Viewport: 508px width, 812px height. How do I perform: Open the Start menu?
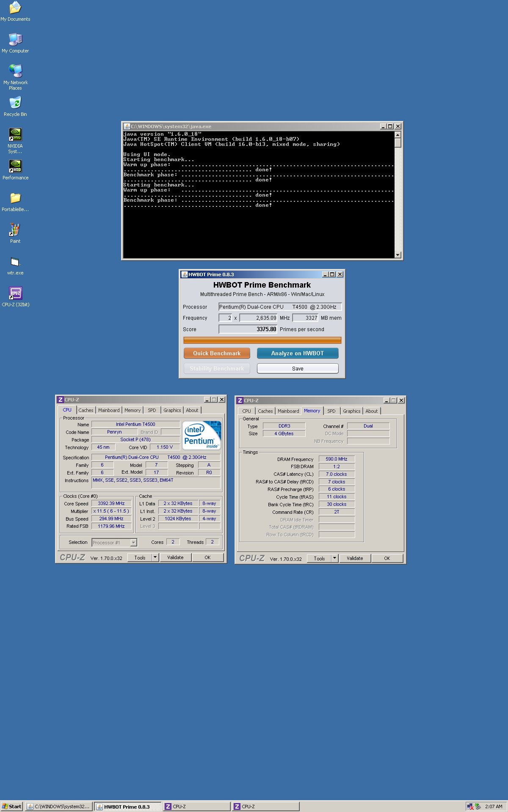click(x=11, y=807)
